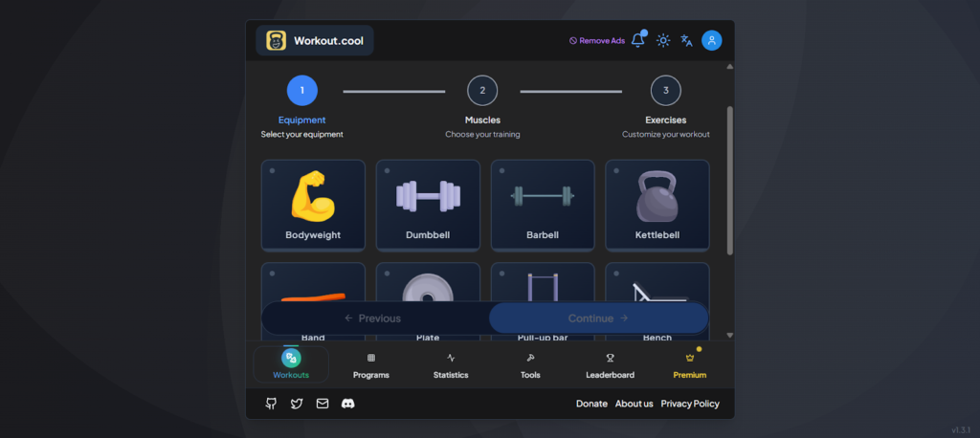Click the notification bell icon
Viewport: 980px width, 438px height.
[638, 40]
